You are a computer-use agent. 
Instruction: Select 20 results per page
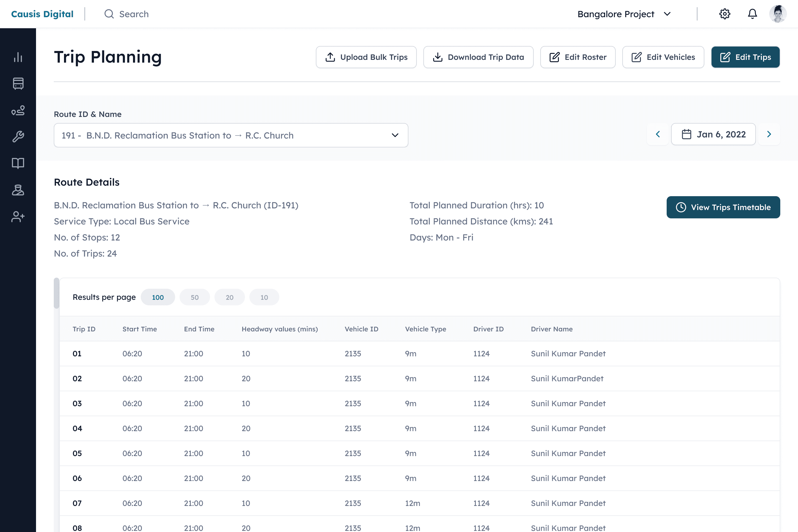229,297
